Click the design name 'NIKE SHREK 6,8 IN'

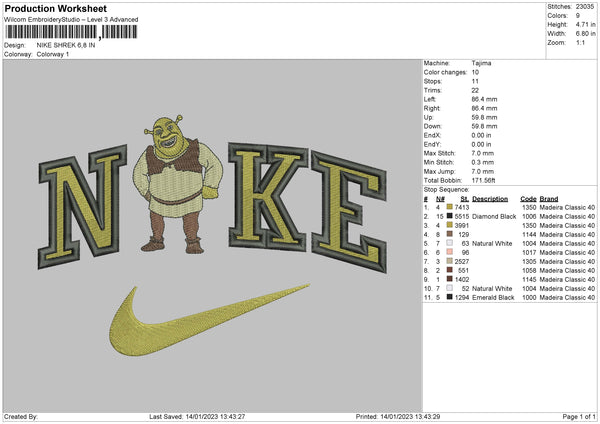point(66,45)
